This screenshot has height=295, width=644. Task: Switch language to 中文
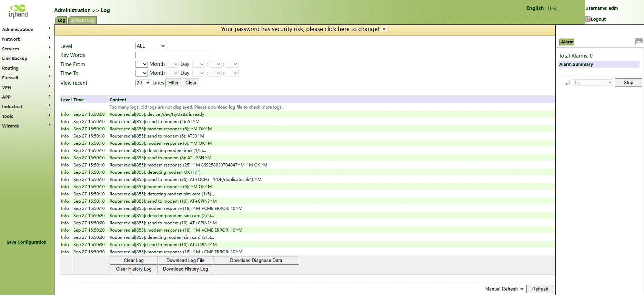coord(553,8)
